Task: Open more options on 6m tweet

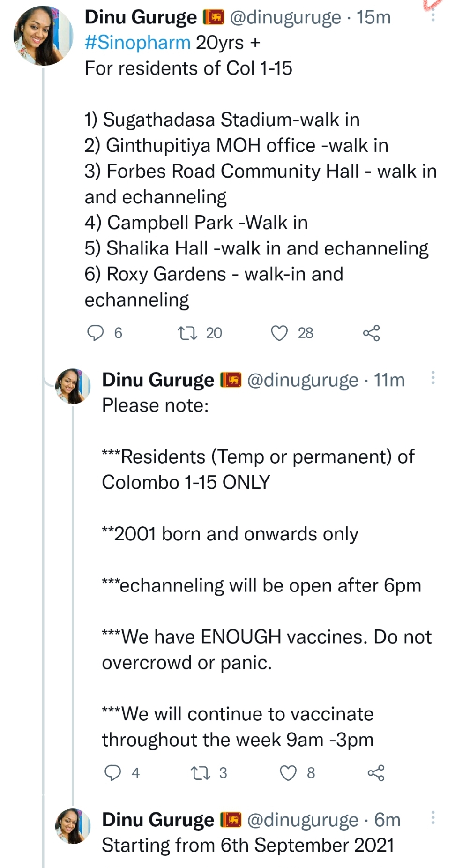Action: click(x=433, y=818)
